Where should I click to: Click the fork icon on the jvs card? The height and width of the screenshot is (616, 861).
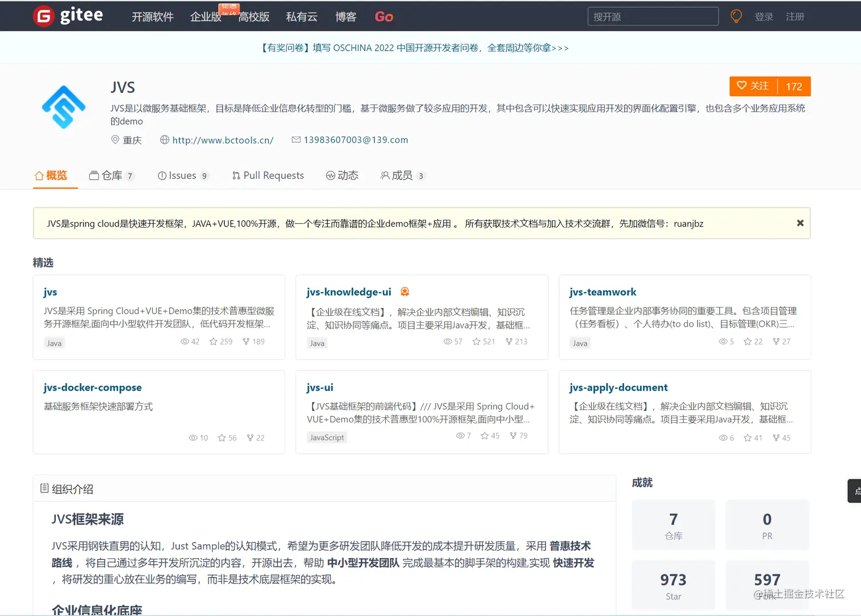pos(246,342)
